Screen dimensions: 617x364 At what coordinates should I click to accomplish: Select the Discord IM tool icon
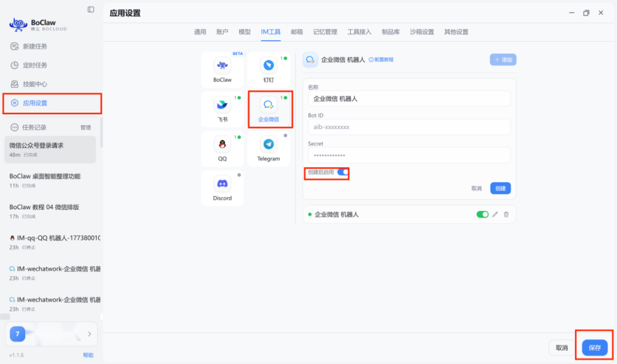tap(223, 187)
